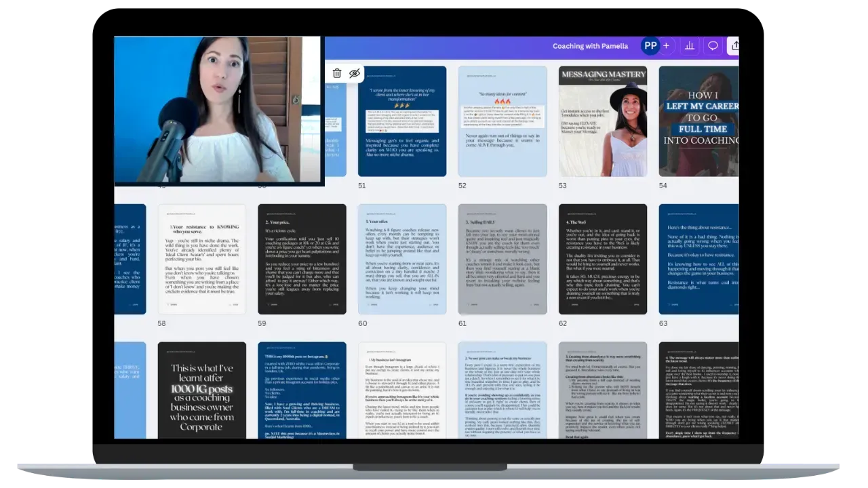This screenshot has height=488, width=868.
Task: Open page 51 testimonial thumbnail
Action: click(x=402, y=121)
